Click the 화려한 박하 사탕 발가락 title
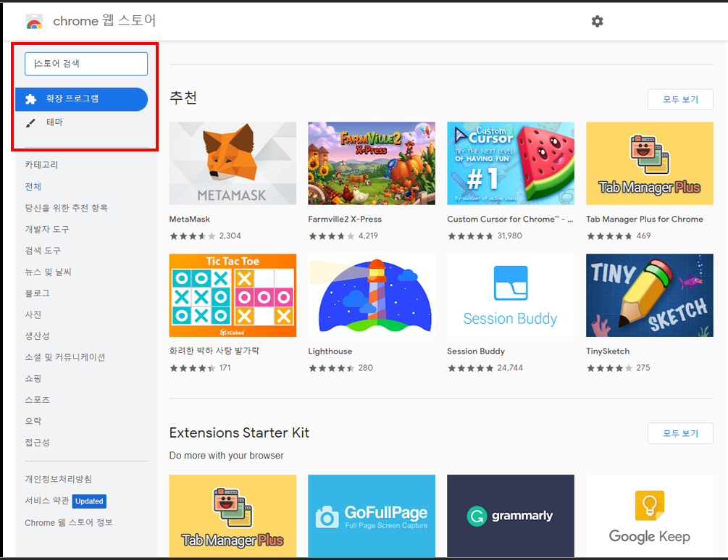The image size is (728, 560). click(x=214, y=351)
